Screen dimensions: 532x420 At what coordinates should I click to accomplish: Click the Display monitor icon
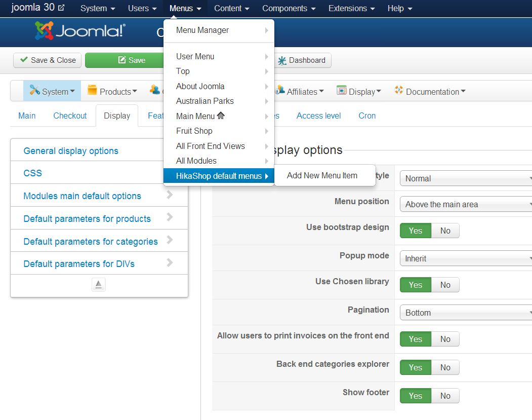click(341, 90)
